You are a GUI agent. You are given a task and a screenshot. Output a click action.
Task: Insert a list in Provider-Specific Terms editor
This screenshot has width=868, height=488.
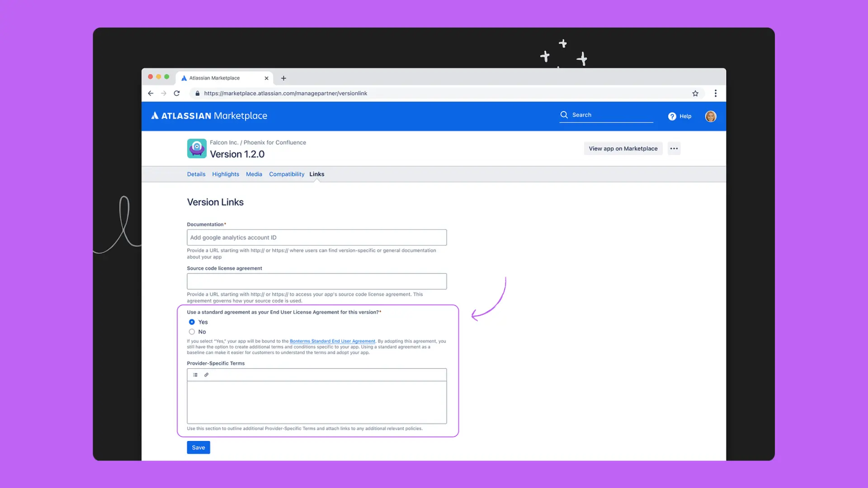(195, 375)
